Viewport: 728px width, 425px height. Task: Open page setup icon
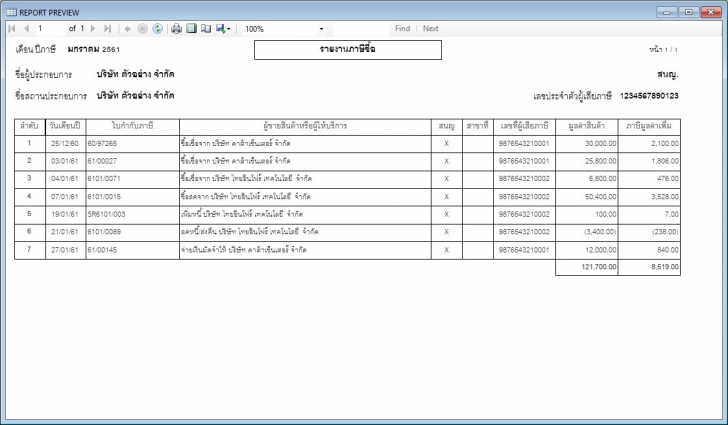(206, 29)
